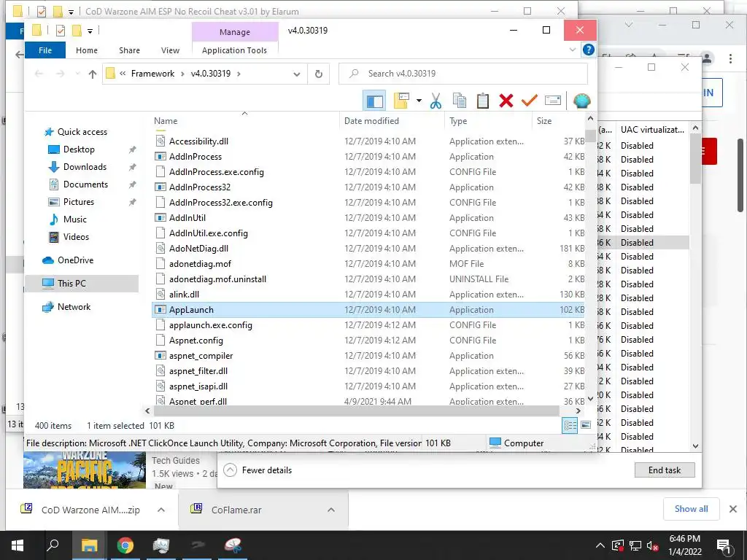Screen dimensions: 747x560
Task: Open the notification center icon
Action: coord(724,546)
